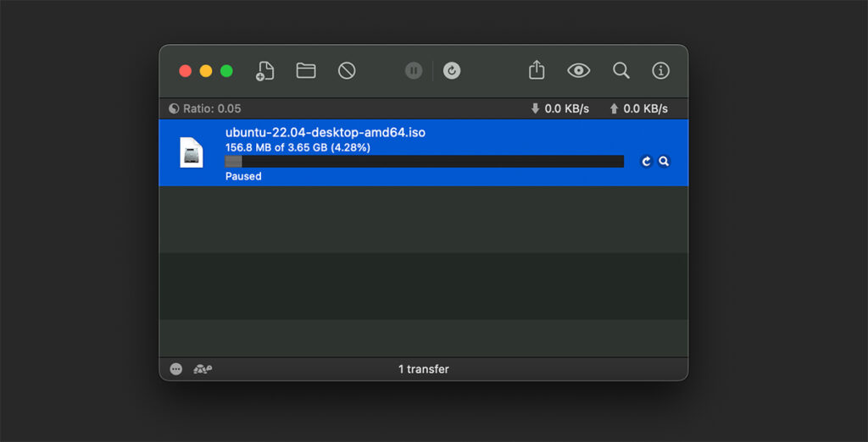Click the 156.8 MB of 3.65 GB text
The image size is (868, 442).
pos(298,147)
